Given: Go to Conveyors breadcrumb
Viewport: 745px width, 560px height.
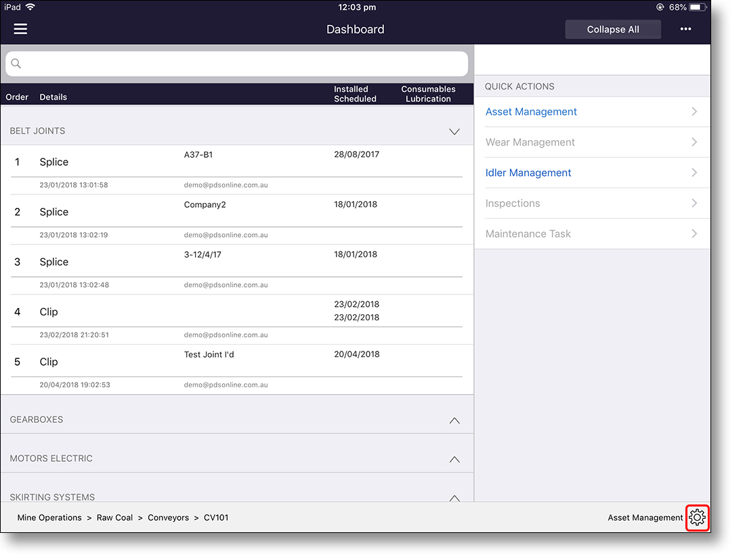Looking at the screenshot, I should 168,518.
